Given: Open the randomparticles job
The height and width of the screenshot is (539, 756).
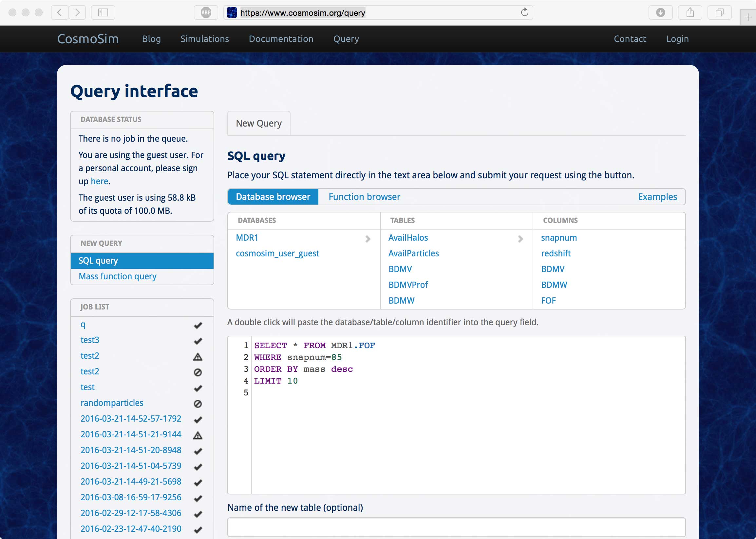Looking at the screenshot, I should coord(112,403).
